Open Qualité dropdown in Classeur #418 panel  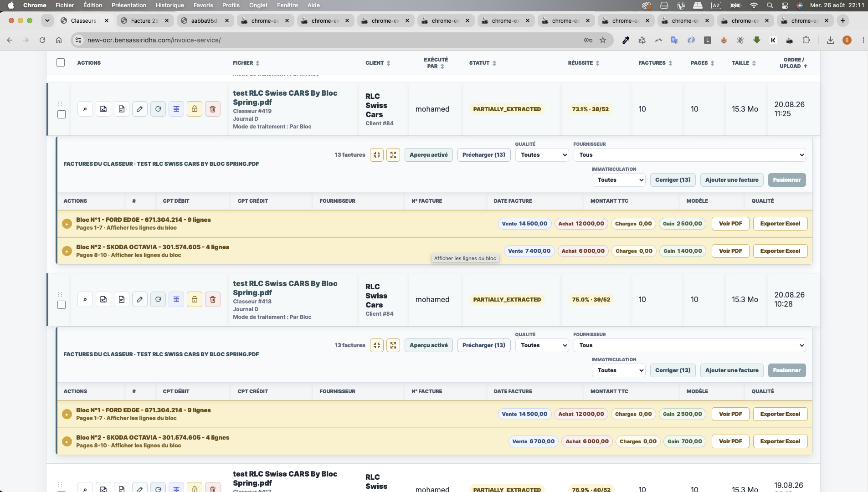coord(542,345)
